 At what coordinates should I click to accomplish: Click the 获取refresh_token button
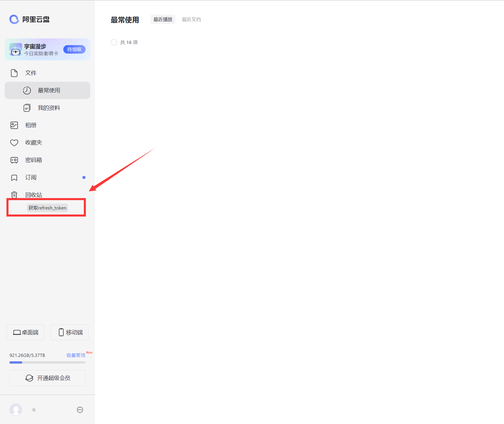[47, 208]
